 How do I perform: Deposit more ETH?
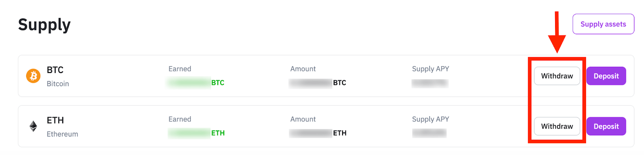(606, 126)
